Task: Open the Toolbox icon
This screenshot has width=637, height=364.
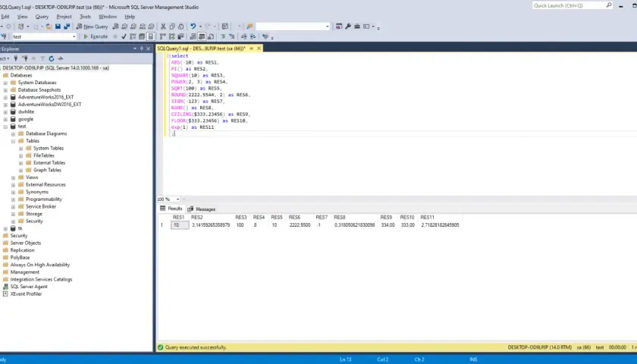Action: point(357,27)
